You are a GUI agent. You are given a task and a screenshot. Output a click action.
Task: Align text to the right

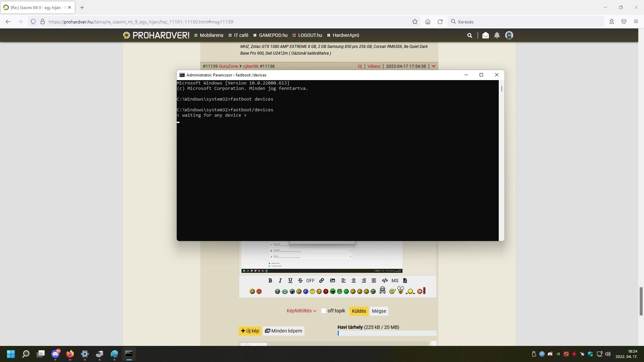[364, 281]
